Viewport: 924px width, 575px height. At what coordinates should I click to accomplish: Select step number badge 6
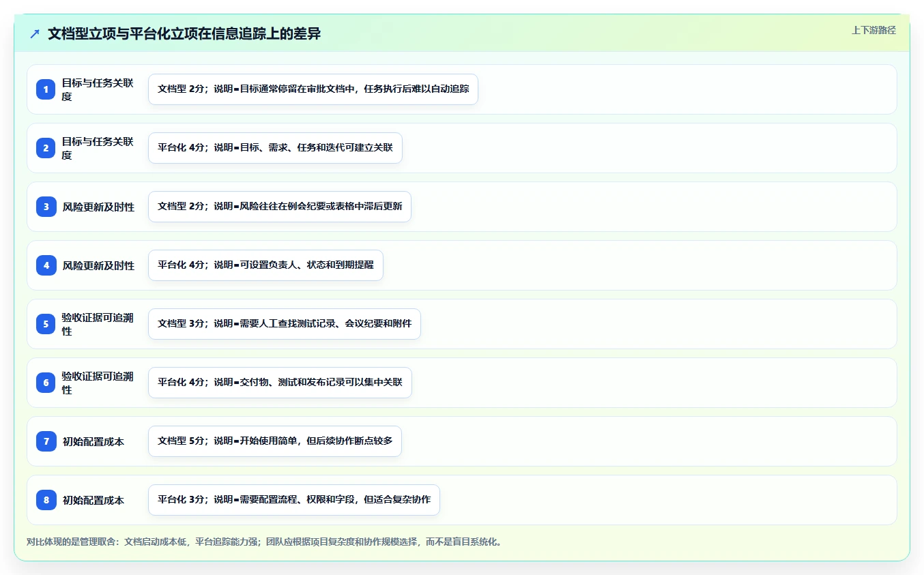point(46,383)
